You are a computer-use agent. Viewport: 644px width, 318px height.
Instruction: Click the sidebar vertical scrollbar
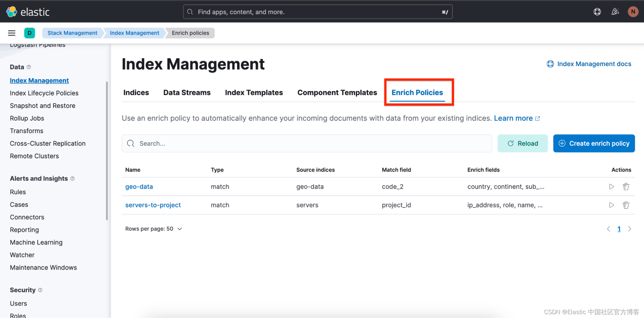coord(107,151)
